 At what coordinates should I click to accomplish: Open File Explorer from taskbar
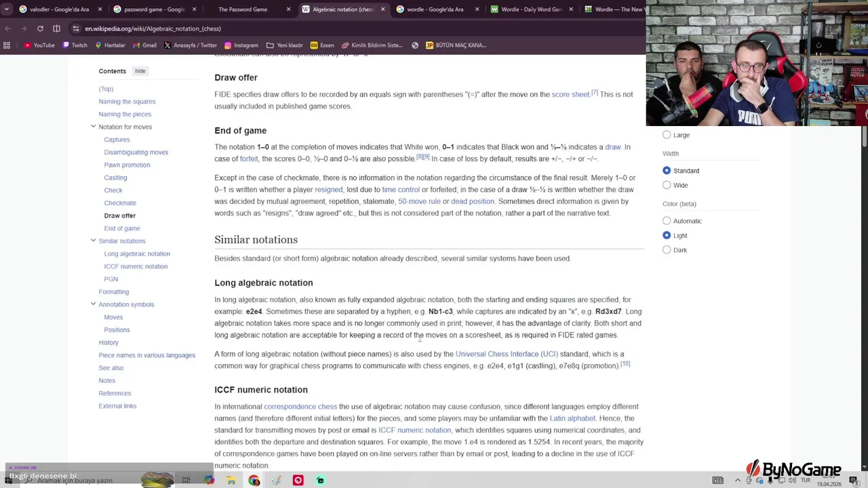[x=231, y=480]
